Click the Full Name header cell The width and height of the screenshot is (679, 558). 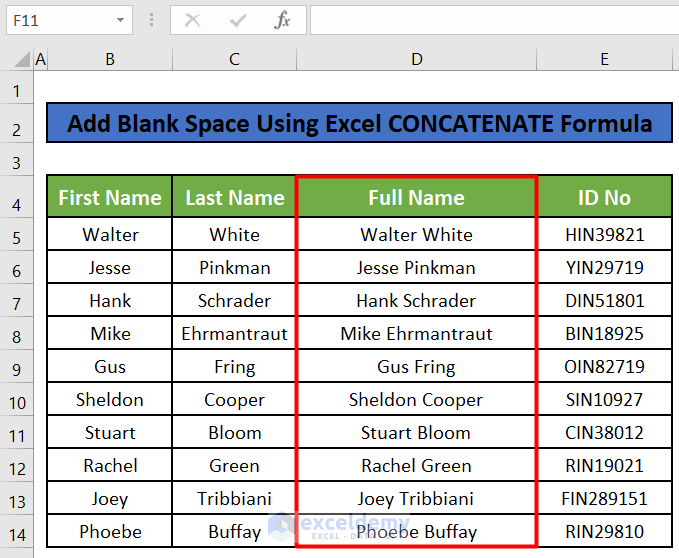417,197
